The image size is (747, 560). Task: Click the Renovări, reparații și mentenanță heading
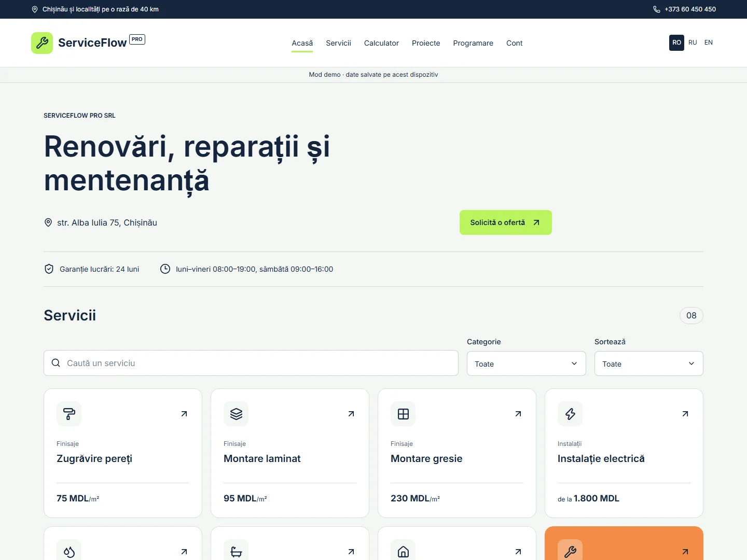click(187, 163)
